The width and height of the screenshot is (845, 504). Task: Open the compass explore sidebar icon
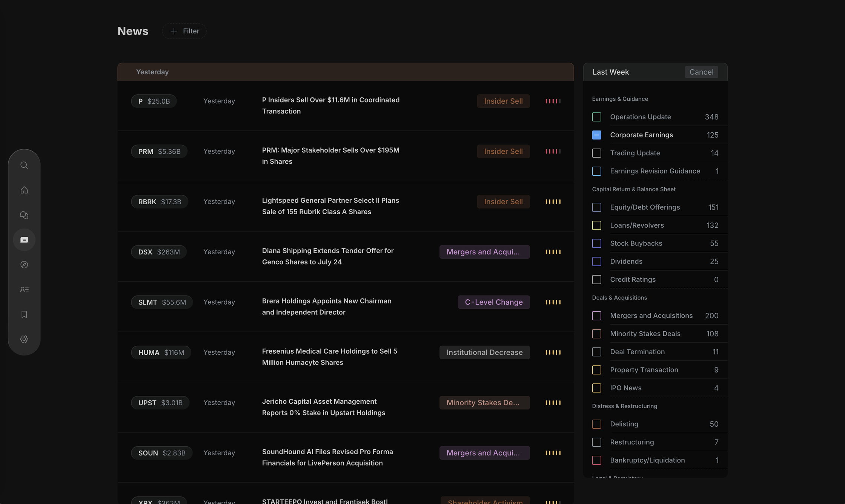(x=24, y=265)
